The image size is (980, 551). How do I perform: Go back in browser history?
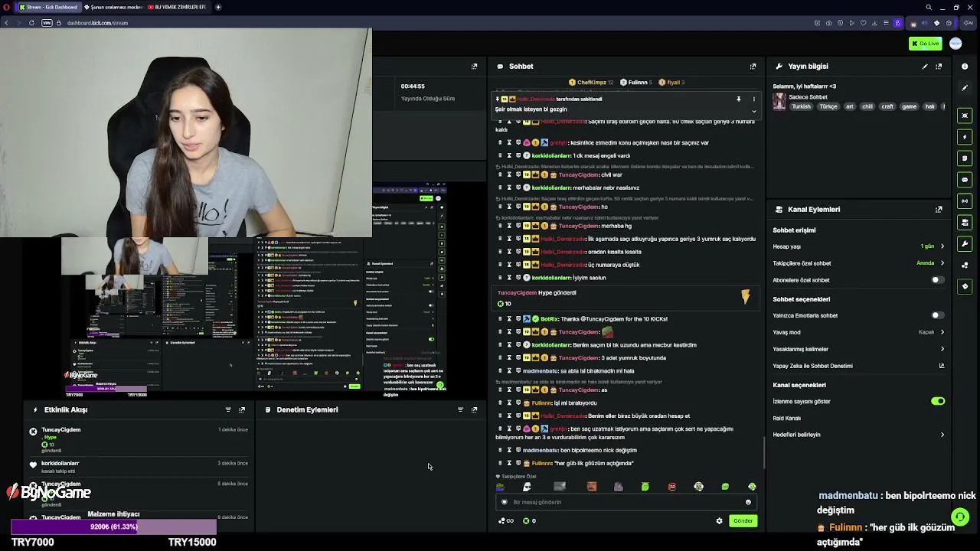[x=6, y=23]
